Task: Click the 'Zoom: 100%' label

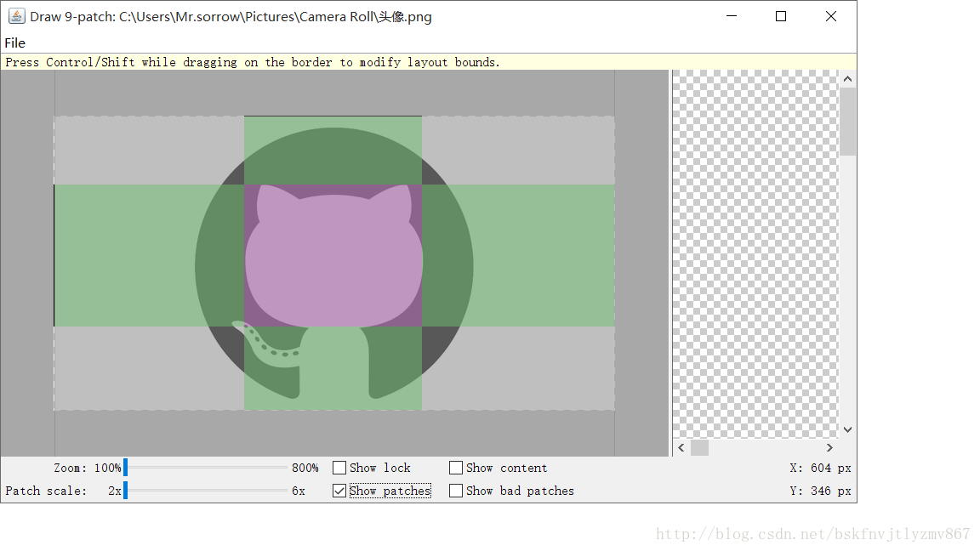Action: pos(88,468)
